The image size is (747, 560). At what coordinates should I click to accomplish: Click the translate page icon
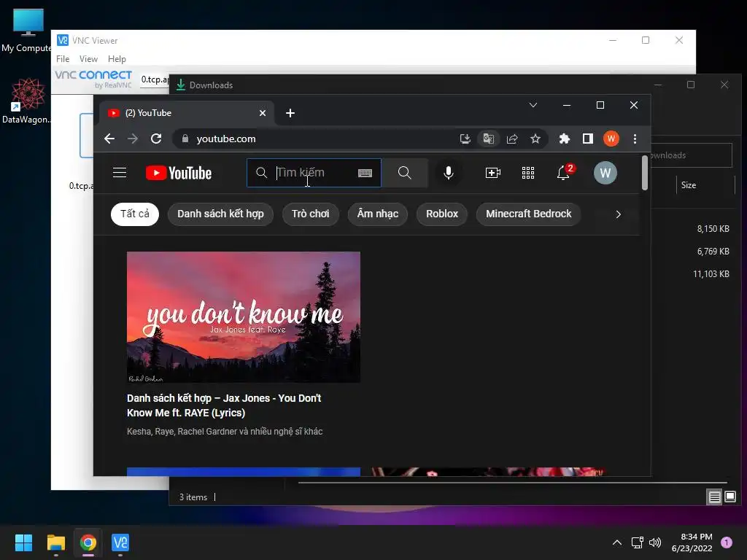(x=488, y=139)
